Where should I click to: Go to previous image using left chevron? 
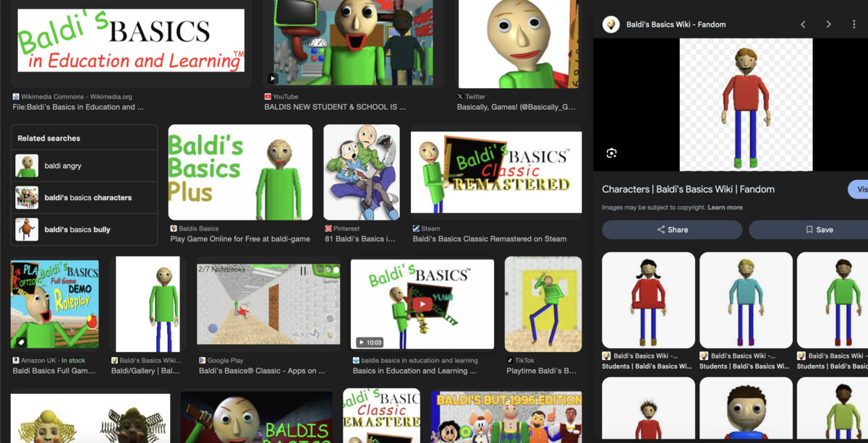[803, 25]
